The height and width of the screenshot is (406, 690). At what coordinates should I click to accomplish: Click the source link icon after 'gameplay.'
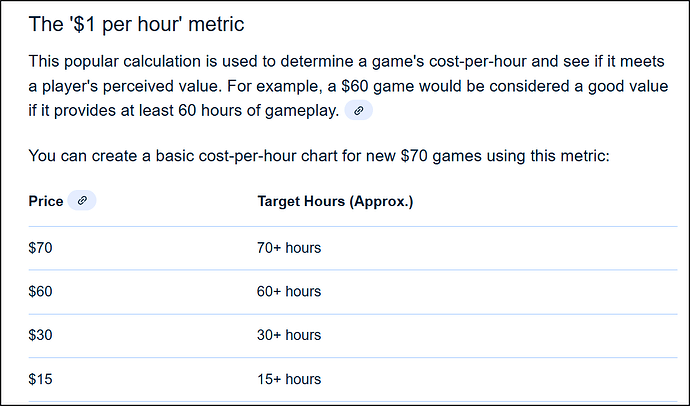click(358, 110)
